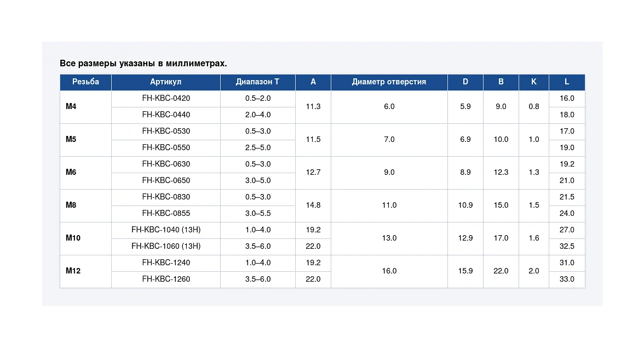
Task: Select article FH-KBC-0420
Action: pos(166,98)
